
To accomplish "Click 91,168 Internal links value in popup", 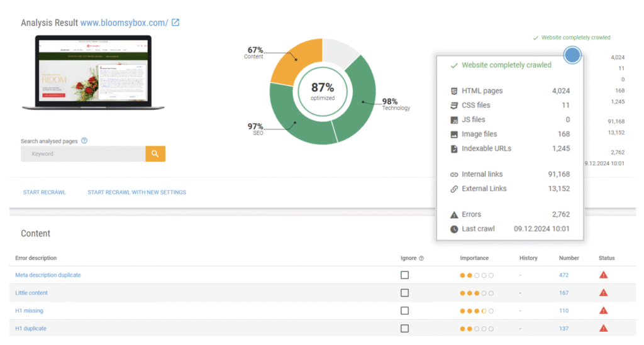I will click(558, 174).
